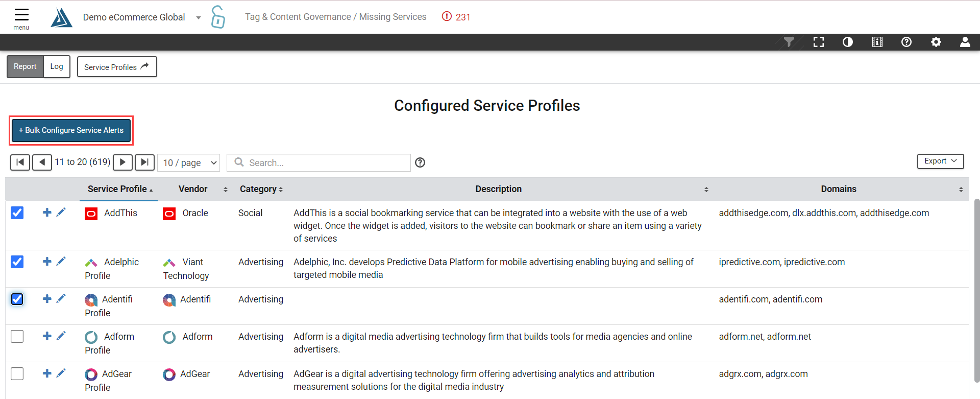This screenshot has width=980, height=399.
Task: Open settings gear icon
Action: 936,42
